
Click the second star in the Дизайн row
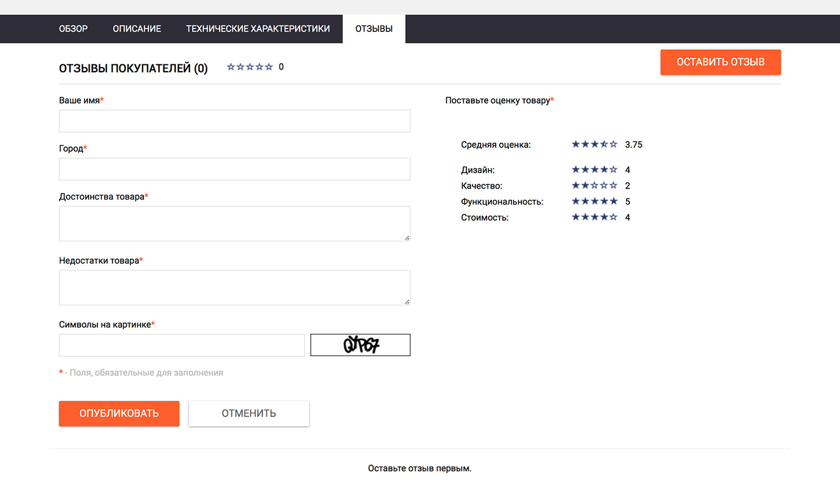(585, 170)
